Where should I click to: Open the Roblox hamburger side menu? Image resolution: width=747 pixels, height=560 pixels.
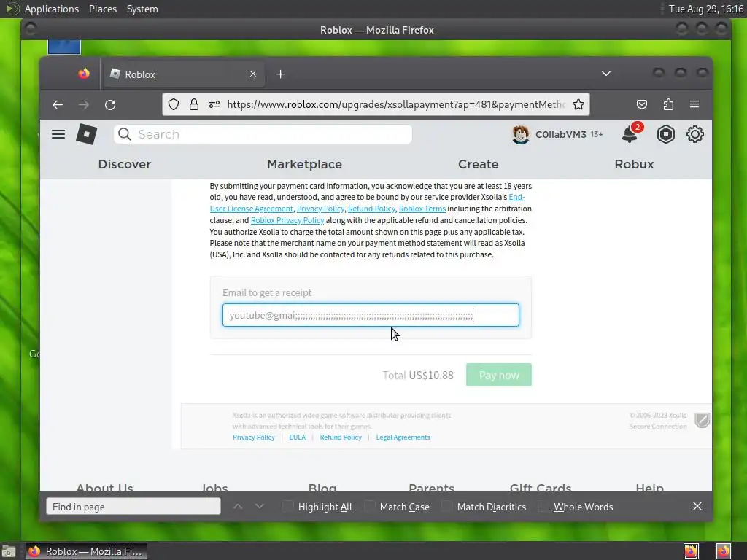pos(58,134)
